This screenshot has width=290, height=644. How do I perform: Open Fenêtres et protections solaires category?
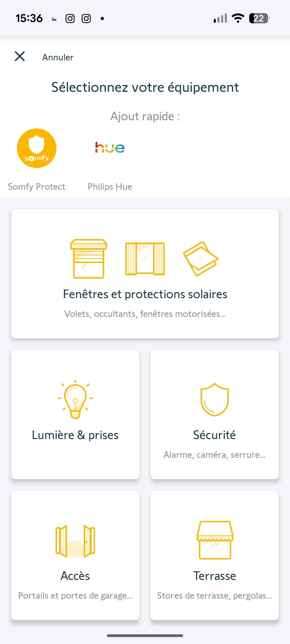pos(145,294)
